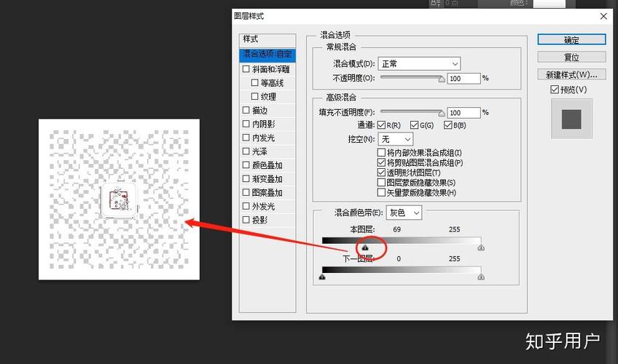Enable the 等高线 checkbox
618x364 pixels.
[x=254, y=83]
